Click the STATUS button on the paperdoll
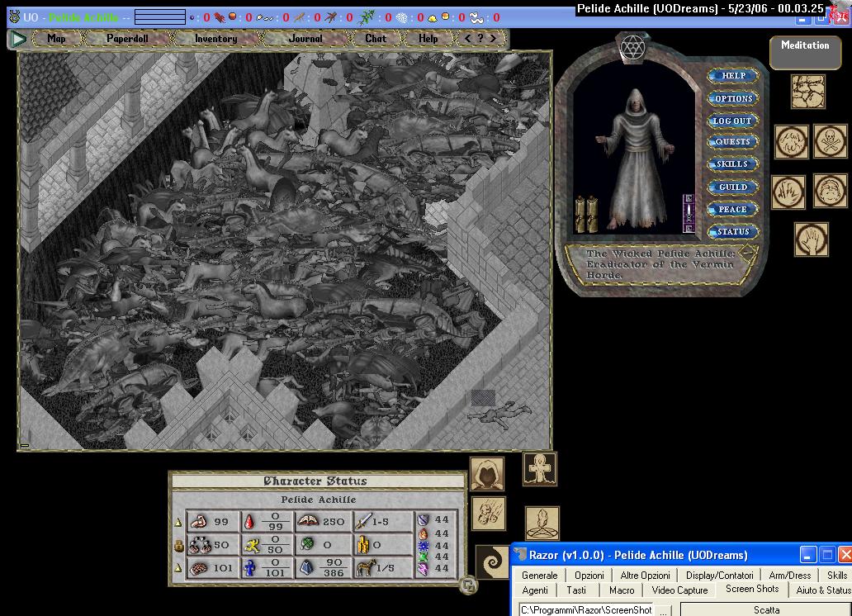Viewport: 852px width, 616px height. tap(732, 231)
